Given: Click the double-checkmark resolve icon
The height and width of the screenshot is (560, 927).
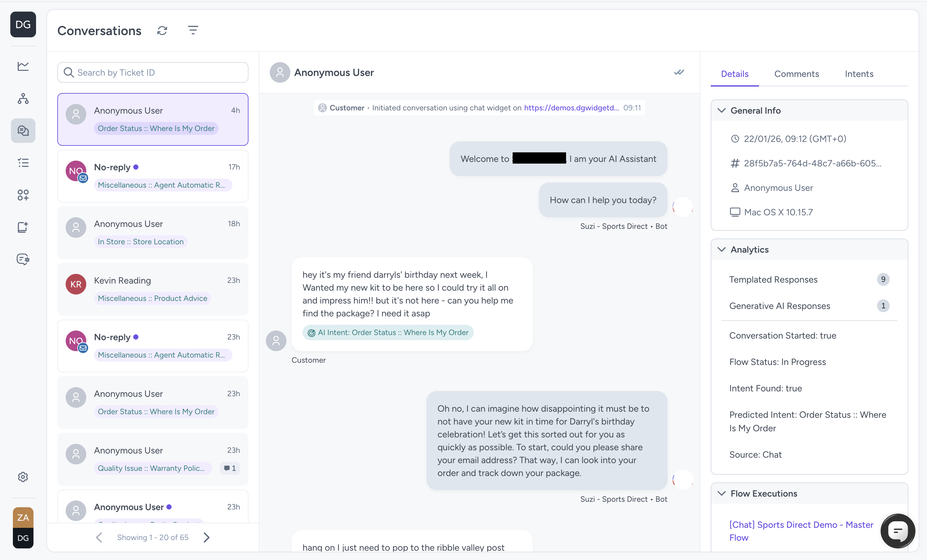Looking at the screenshot, I should (679, 72).
